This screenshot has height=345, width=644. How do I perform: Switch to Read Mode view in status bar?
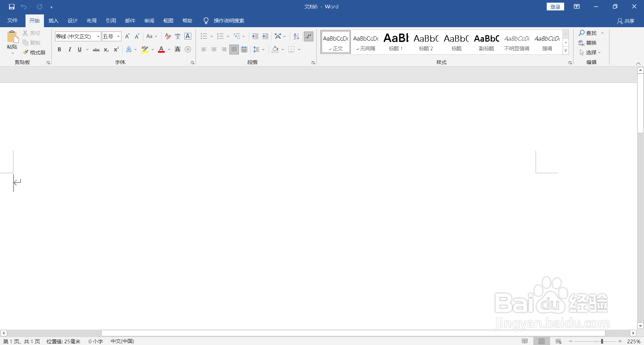[x=525, y=341]
